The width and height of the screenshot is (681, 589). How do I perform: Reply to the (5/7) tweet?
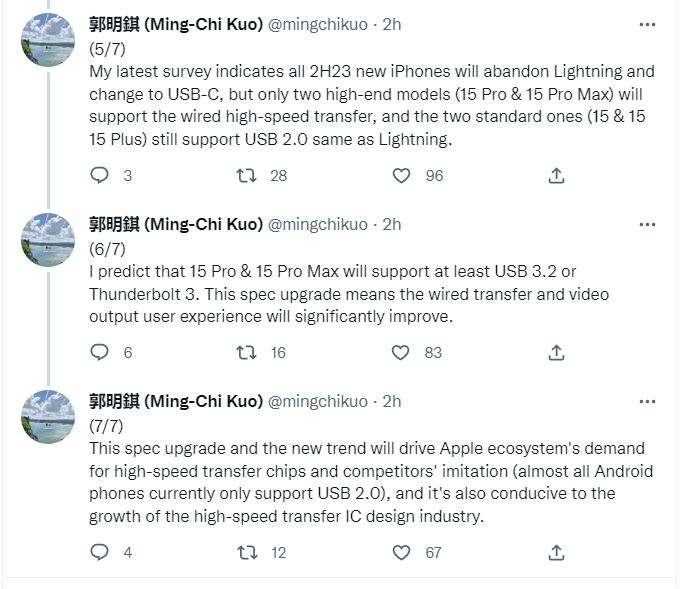99,176
